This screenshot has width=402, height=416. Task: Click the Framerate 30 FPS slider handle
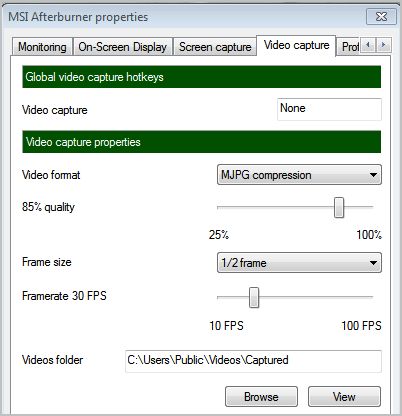254,297
